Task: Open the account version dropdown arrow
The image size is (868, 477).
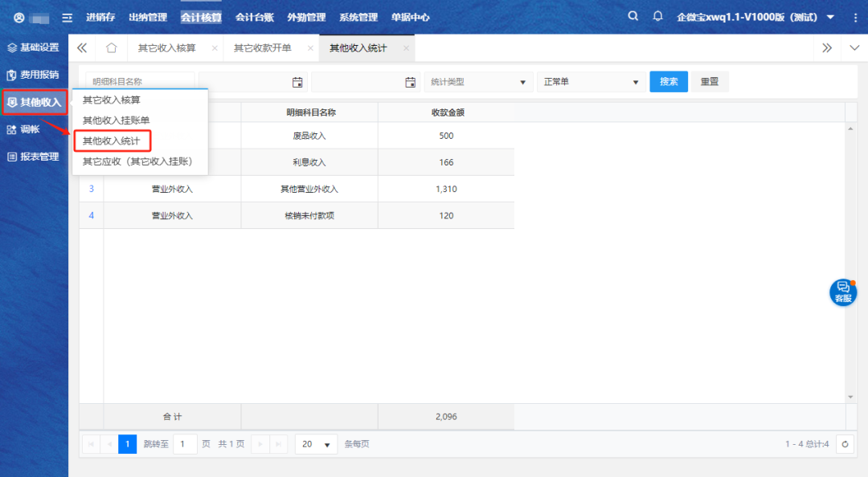Action: click(830, 17)
